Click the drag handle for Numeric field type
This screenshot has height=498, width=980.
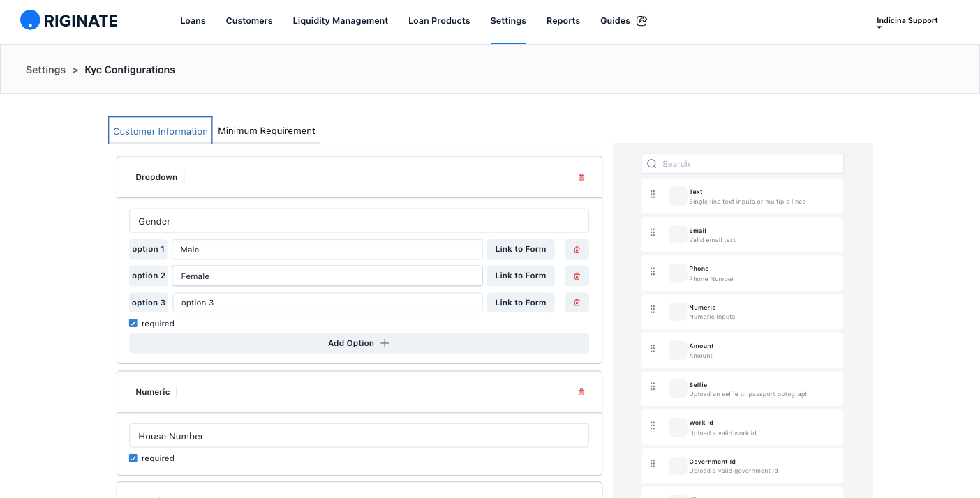pos(653,310)
